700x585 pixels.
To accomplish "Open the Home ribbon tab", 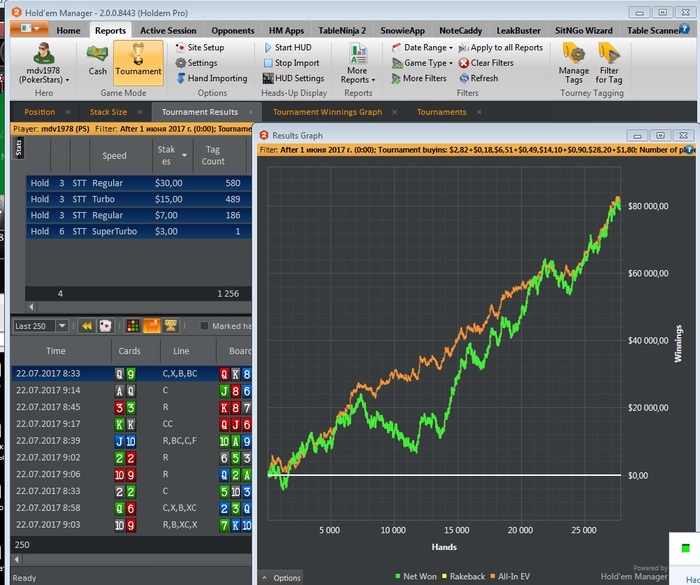I will click(x=68, y=30).
